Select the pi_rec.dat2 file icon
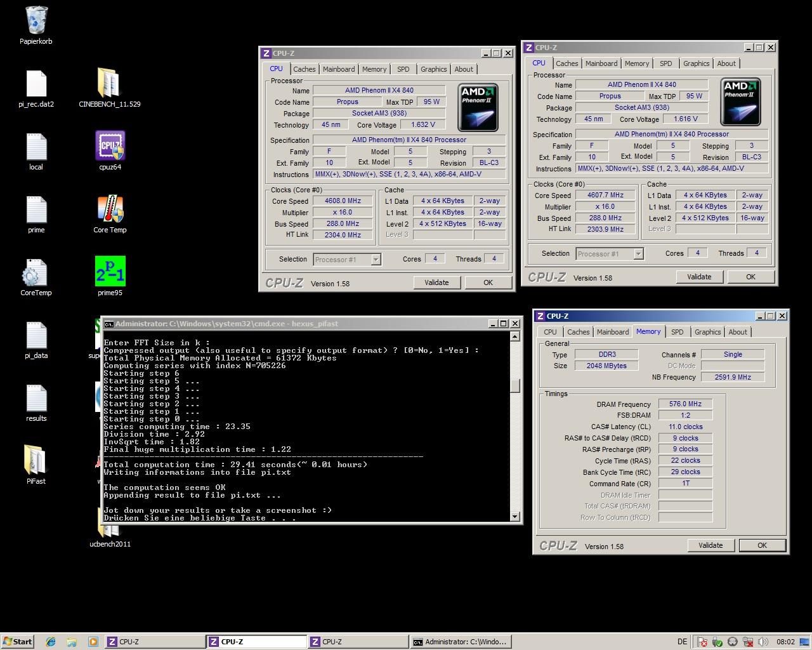Image resolution: width=812 pixels, height=650 pixels. [36, 84]
